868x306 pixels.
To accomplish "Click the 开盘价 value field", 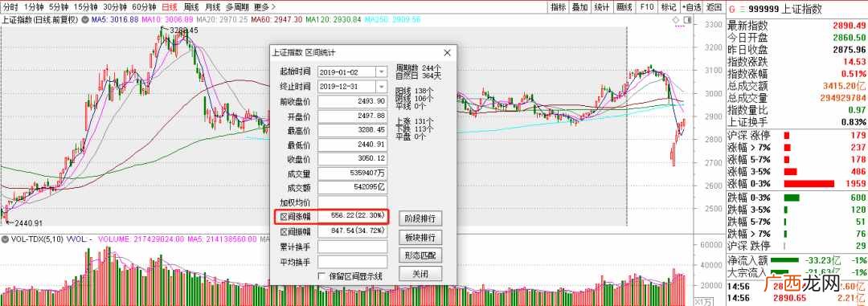I will pyautogui.click(x=352, y=116).
